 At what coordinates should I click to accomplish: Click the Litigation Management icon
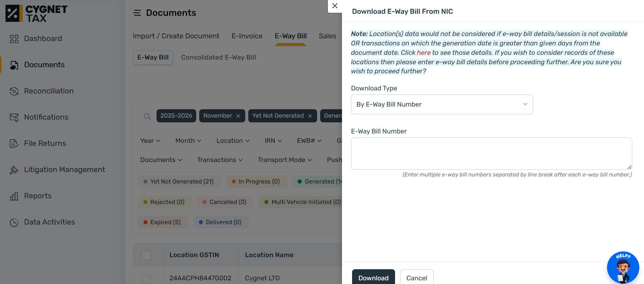tap(14, 170)
